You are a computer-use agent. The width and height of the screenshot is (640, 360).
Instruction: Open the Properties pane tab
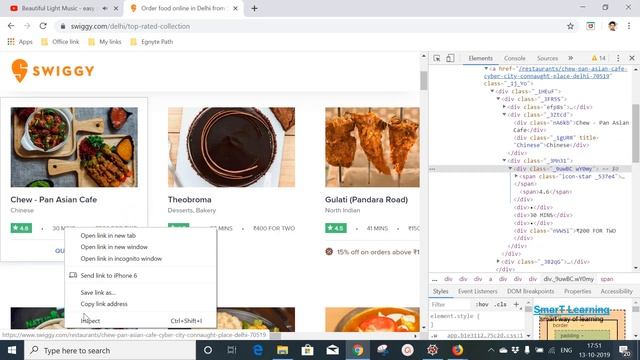[x=578, y=291]
